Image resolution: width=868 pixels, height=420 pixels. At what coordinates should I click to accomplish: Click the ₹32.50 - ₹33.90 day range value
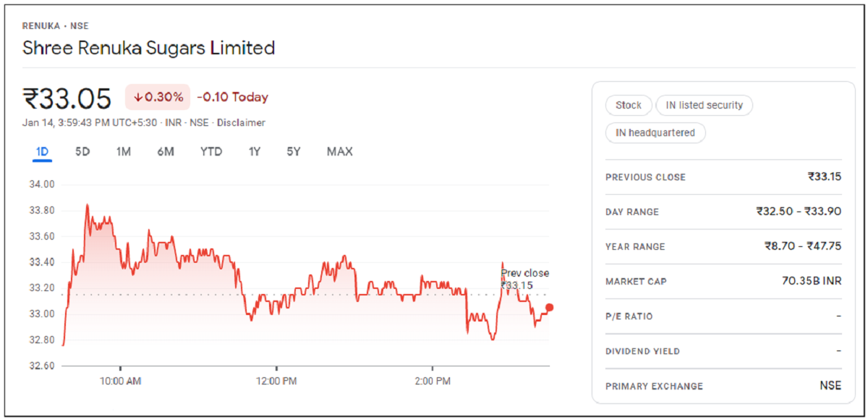coord(799,211)
